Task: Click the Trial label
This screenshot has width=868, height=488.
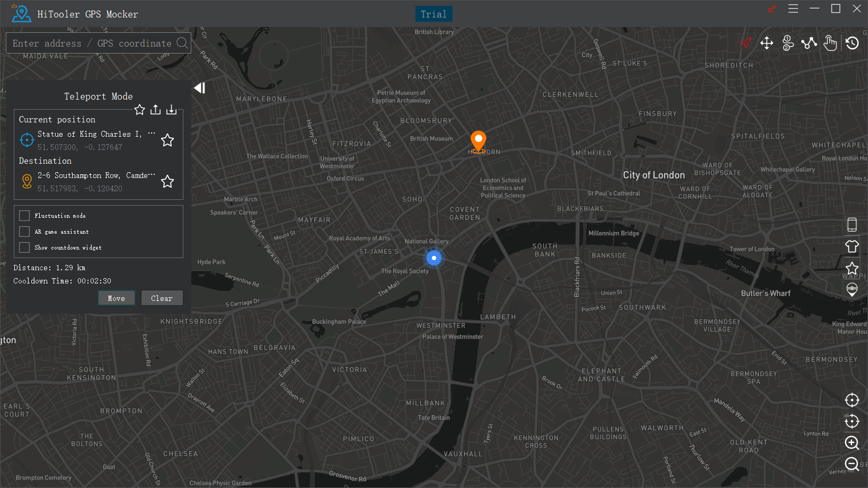Action: click(x=433, y=14)
